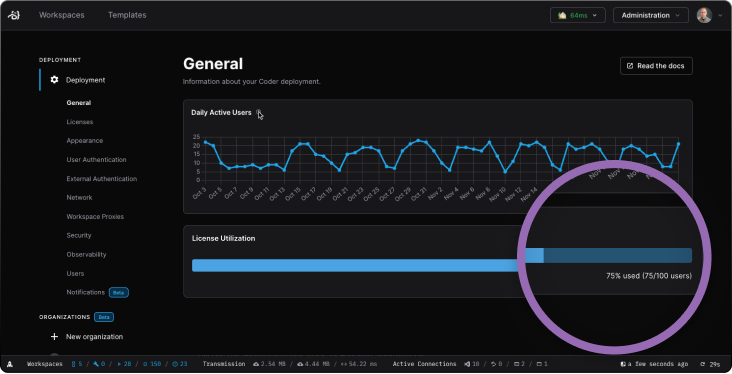The width and height of the screenshot is (732, 374).
Task: Click the 'a few seconds ago' timestamp
Action: tap(658, 364)
